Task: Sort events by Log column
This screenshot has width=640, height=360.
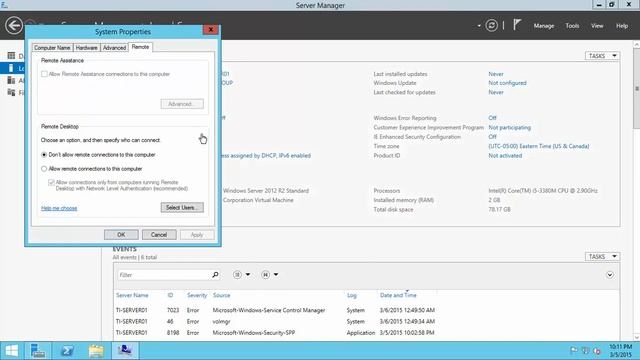Action: tap(351, 295)
